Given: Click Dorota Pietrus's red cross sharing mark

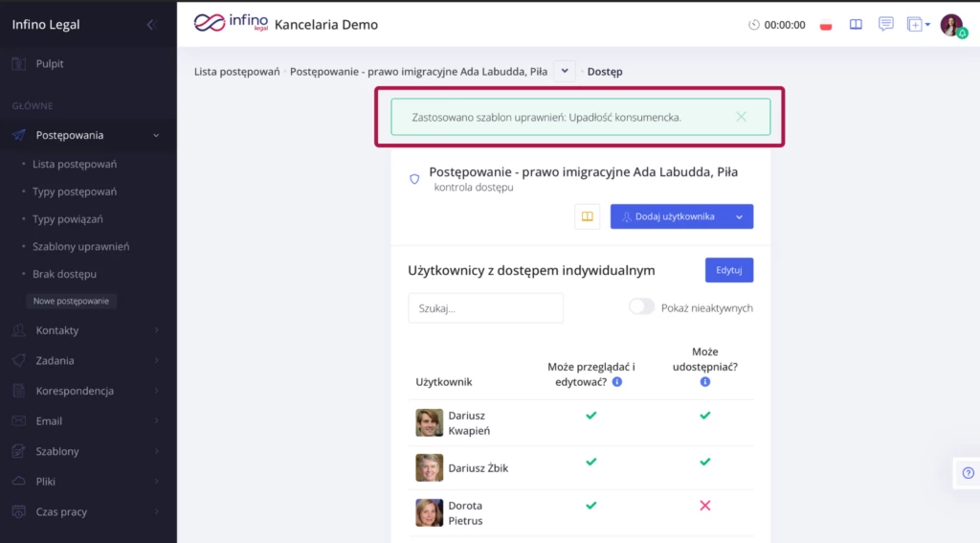Looking at the screenshot, I should (x=705, y=506).
